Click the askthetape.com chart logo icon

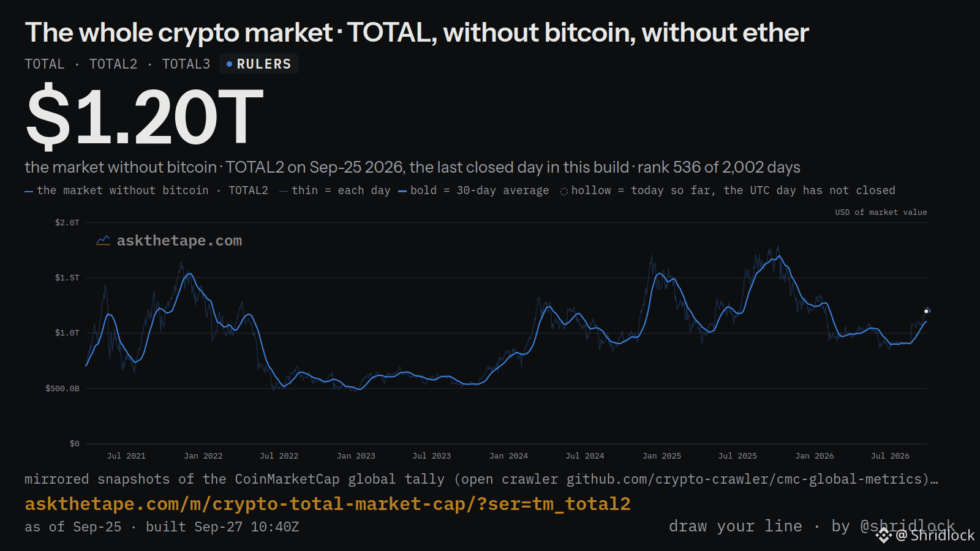103,241
